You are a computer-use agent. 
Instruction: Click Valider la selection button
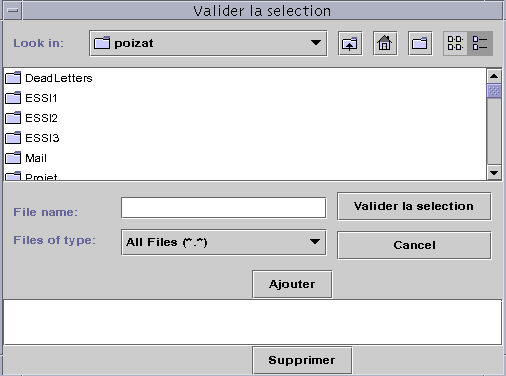(414, 206)
